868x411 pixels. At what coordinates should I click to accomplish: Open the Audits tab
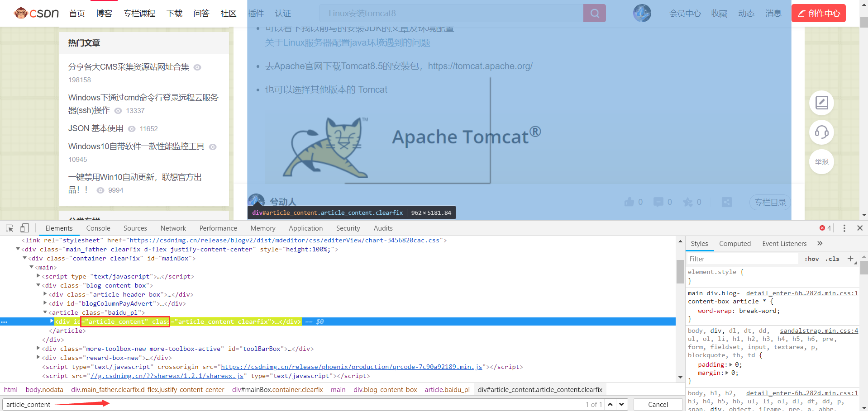click(383, 228)
